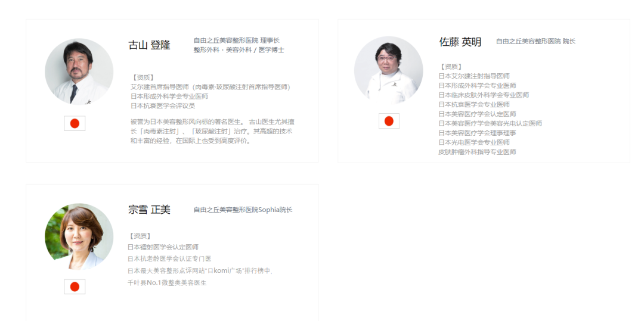Click the line 日本美容医疗学会理事理事
Screen dimensions: 644x321
[477, 133]
